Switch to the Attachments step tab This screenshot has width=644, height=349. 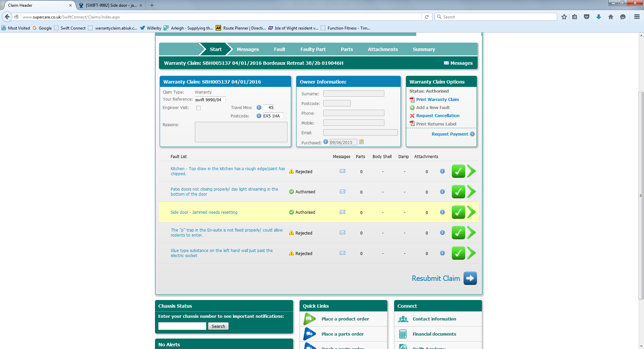[383, 49]
